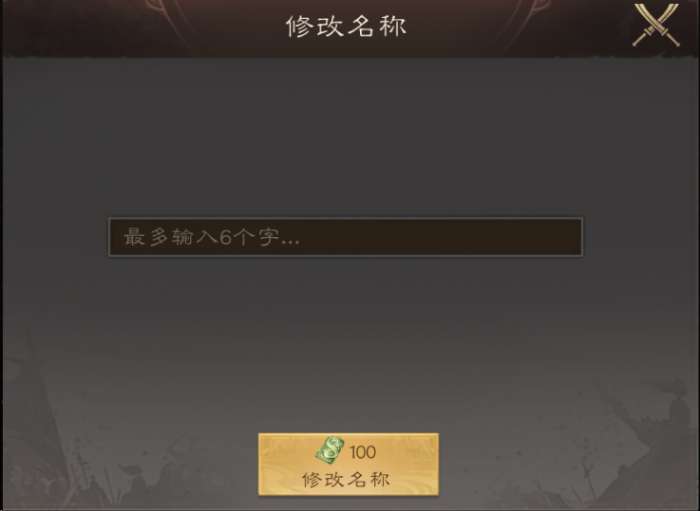Click inside the dark text box
The image size is (700, 511).
click(x=346, y=237)
